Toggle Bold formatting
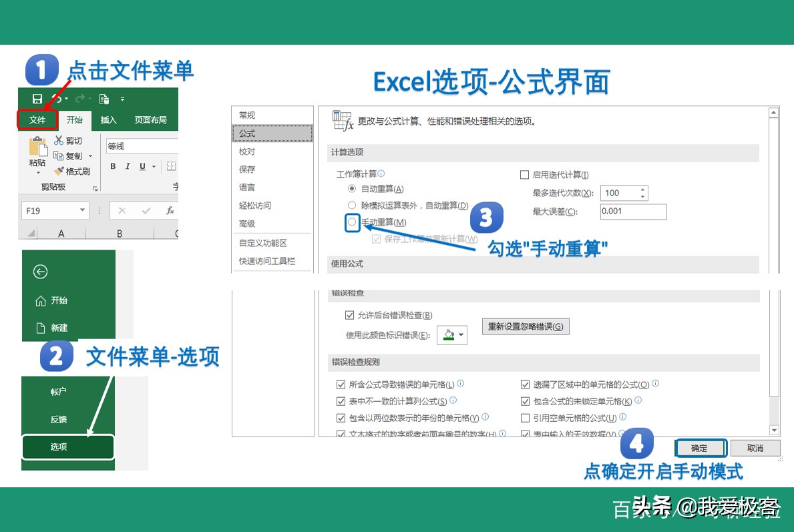The height and width of the screenshot is (532, 794). [x=113, y=166]
